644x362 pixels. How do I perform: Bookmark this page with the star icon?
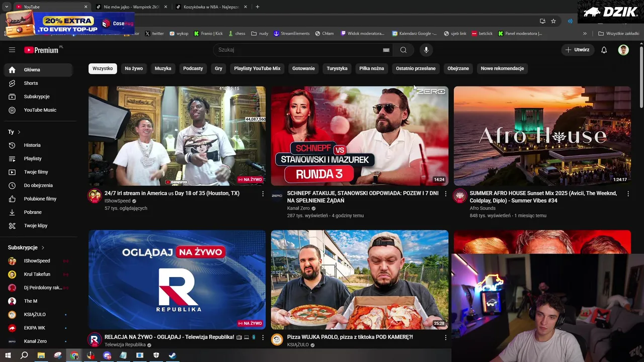553,21
